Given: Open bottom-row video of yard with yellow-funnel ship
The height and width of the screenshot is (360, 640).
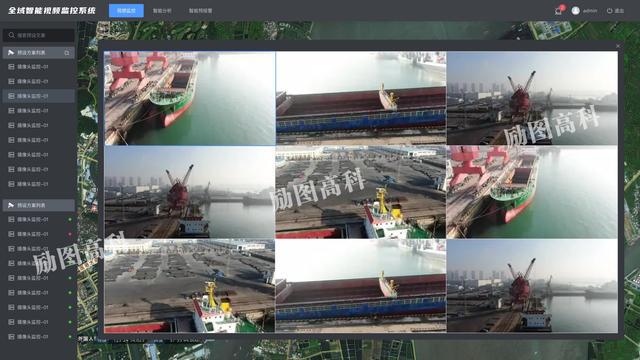Looking at the screenshot, I should pyautogui.click(x=190, y=286).
